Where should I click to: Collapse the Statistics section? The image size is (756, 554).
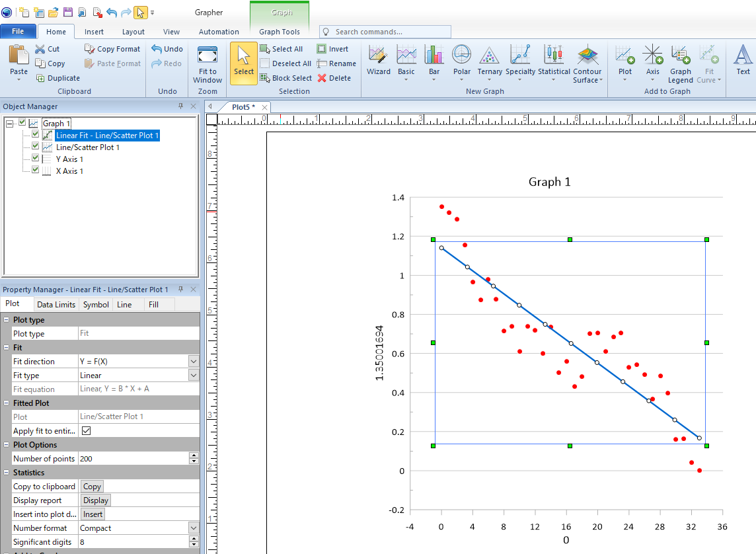point(6,473)
